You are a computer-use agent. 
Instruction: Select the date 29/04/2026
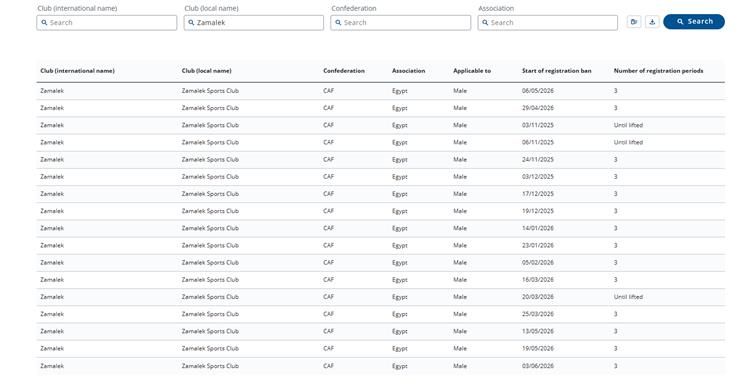538,108
